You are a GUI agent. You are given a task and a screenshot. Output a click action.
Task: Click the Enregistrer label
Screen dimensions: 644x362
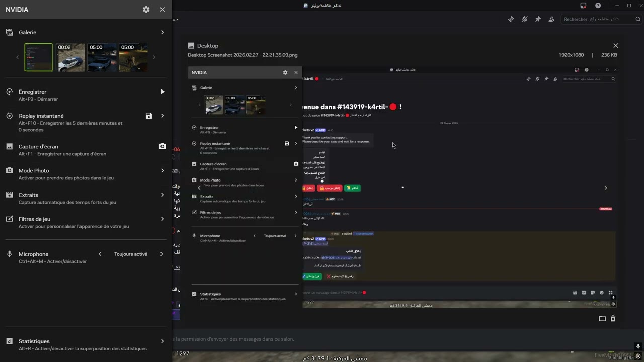point(32,92)
